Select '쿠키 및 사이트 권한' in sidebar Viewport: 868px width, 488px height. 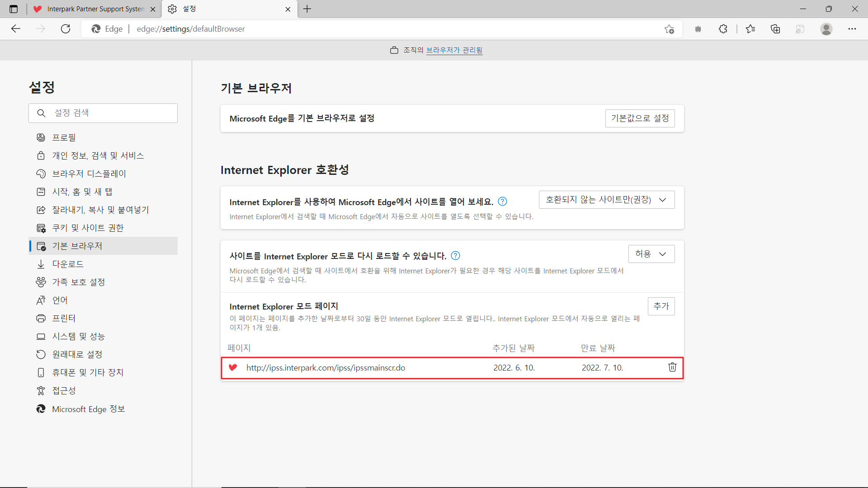pos(88,228)
